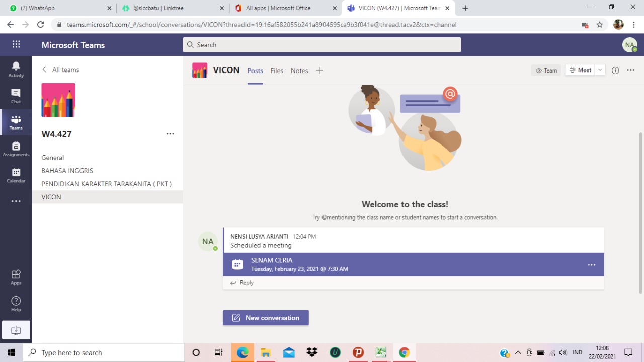The height and width of the screenshot is (362, 644).
Task: Open the Apps store in the sidebar
Action: 16,277
